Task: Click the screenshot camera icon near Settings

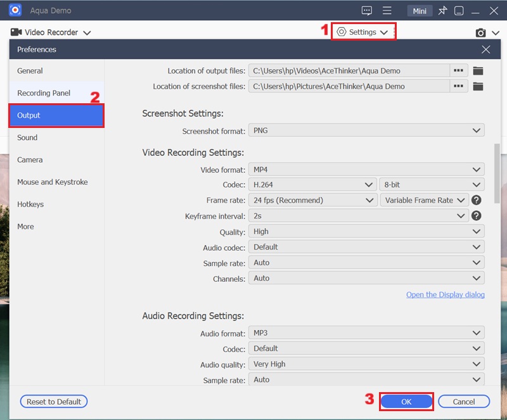Action: [480, 32]
